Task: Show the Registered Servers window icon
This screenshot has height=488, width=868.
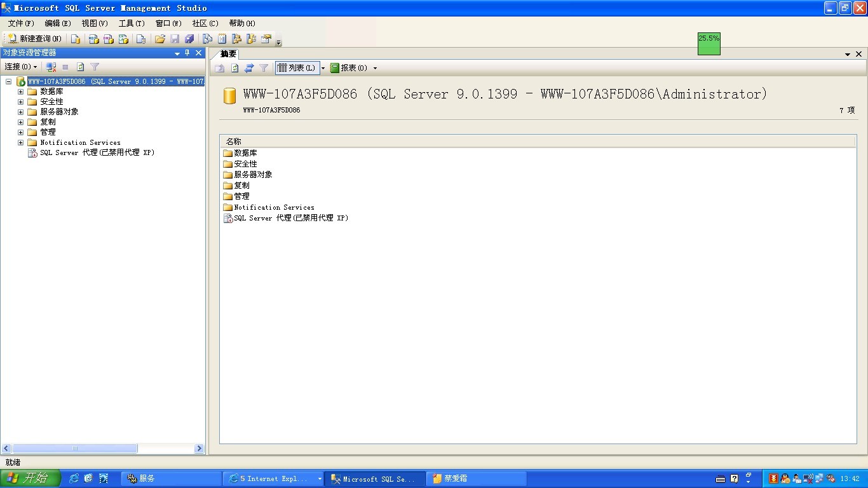Action: tap(207, 39)
